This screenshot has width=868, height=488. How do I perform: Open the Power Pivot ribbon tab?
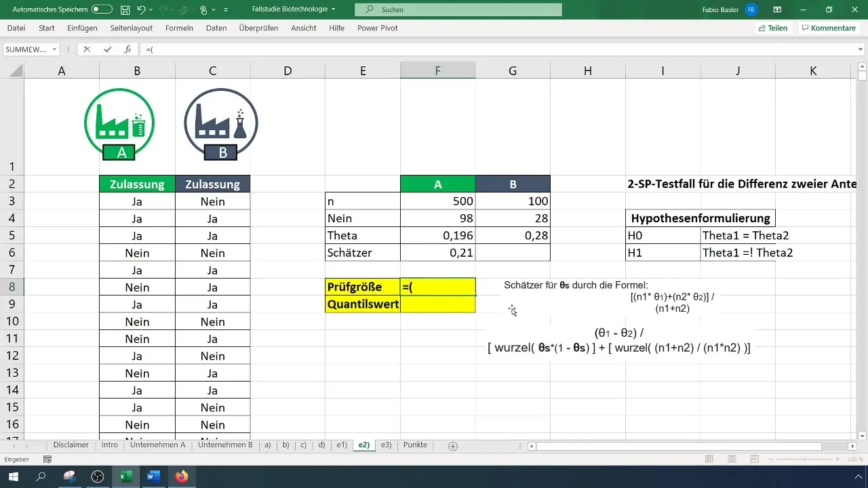click(377, 28)
